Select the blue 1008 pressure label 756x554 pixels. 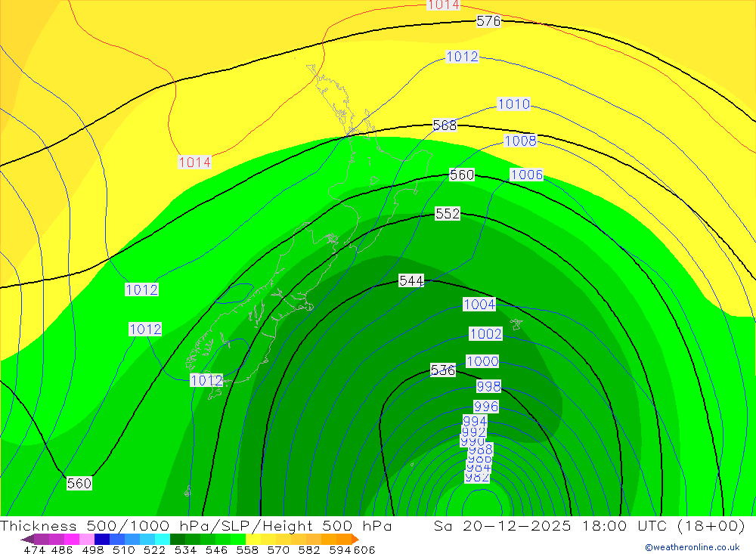(x=520, y=141)
